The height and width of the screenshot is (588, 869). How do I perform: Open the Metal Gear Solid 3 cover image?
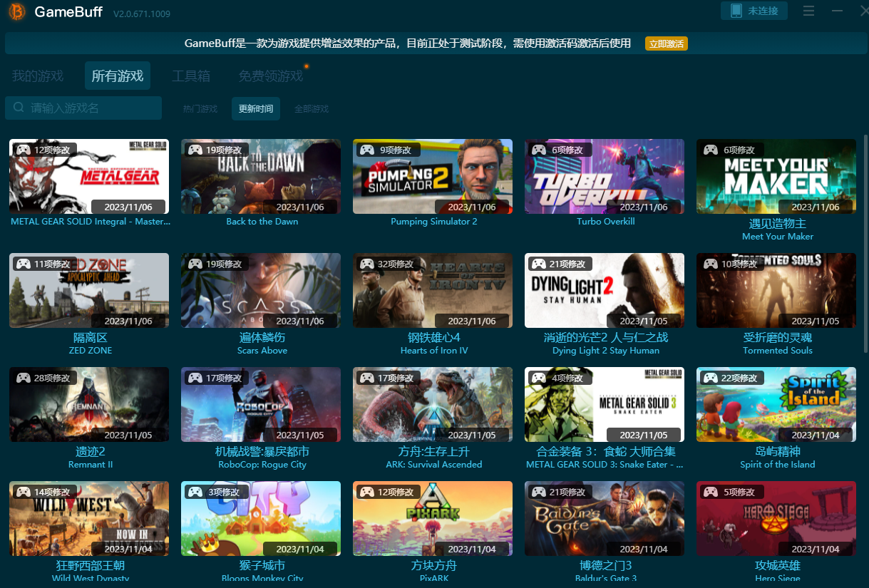[x=605, y=404]
